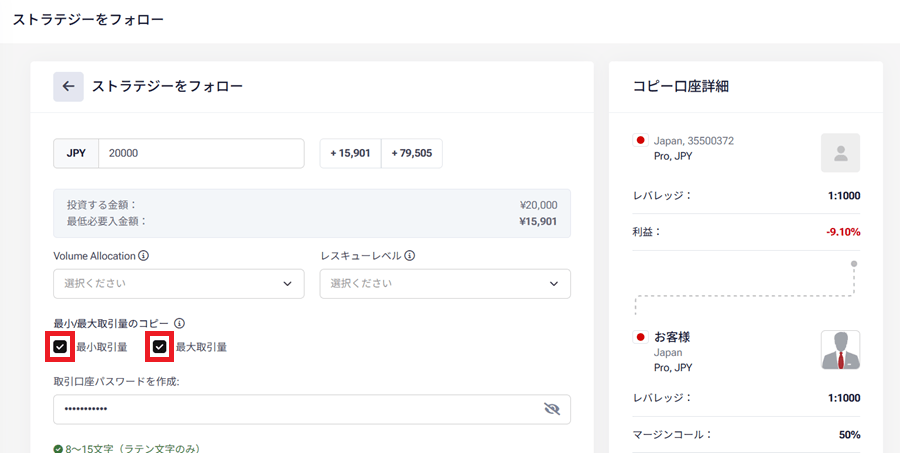Add the + 79,505 amount preset
The width and height of the screenshot is (900, 453).
pos(412,153)
